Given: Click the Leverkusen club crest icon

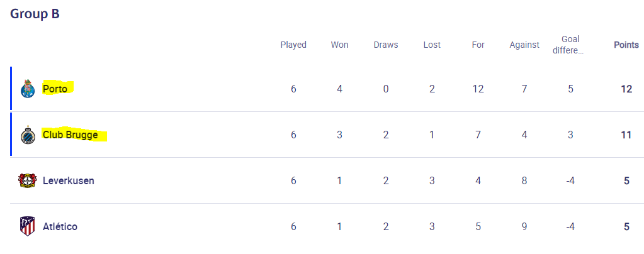Looking at the screenshot, I should coord(28,181).
